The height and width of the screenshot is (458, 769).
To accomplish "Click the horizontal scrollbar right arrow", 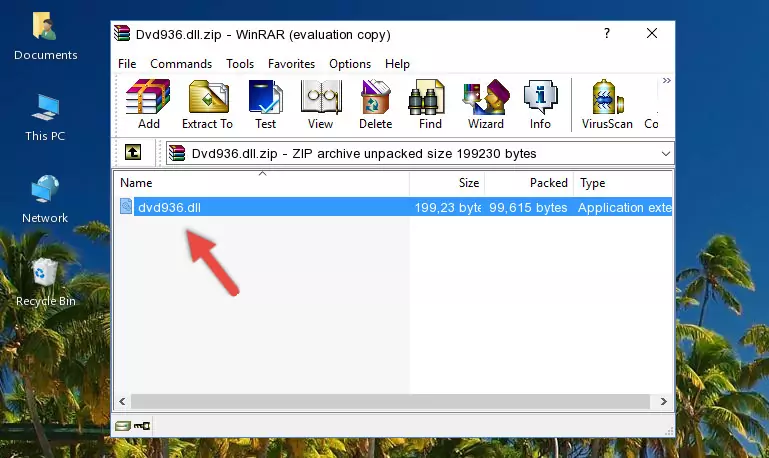I will (664, 401).
